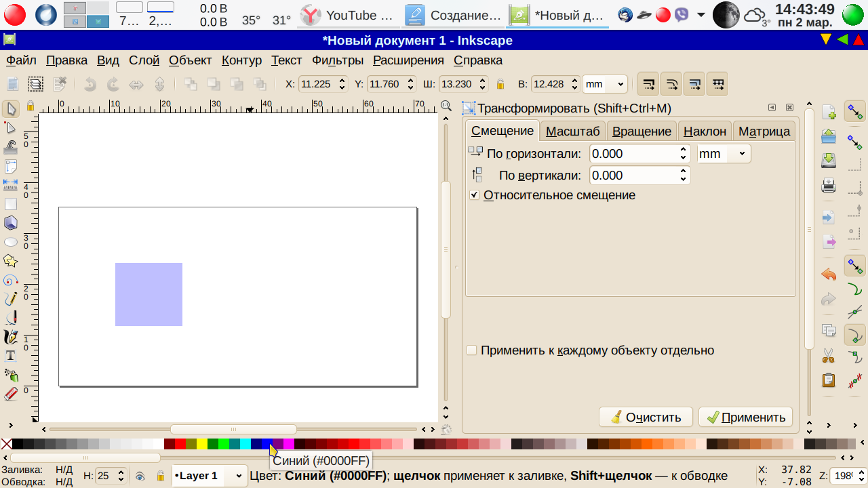Pick the yellow color swatch in palette
Viewport: 868px width, 488px height.
(201, 444)
